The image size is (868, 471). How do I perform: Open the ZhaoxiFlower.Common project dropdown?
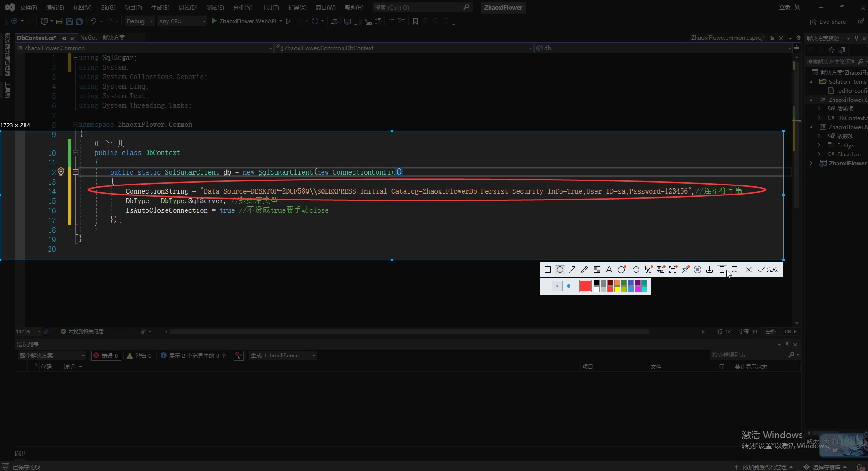click(144, 48)
